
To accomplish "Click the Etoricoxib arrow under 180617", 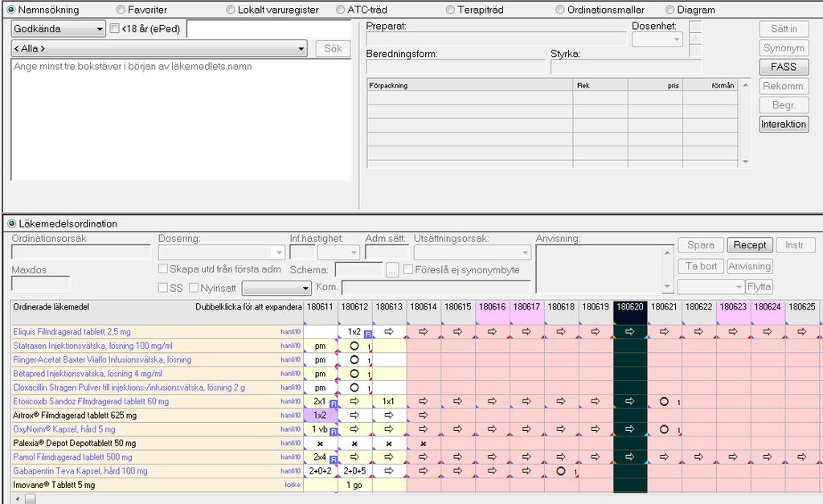I will 526,401.
